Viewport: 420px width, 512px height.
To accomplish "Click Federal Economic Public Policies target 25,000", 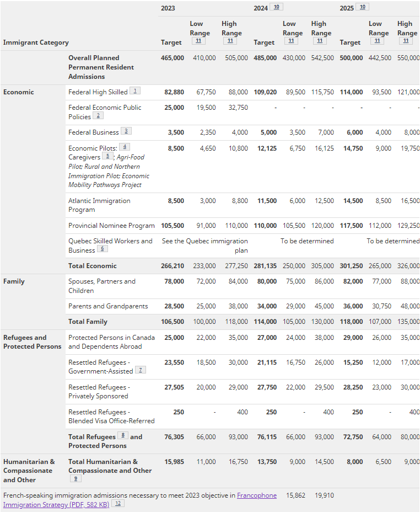I will (174, 108).
